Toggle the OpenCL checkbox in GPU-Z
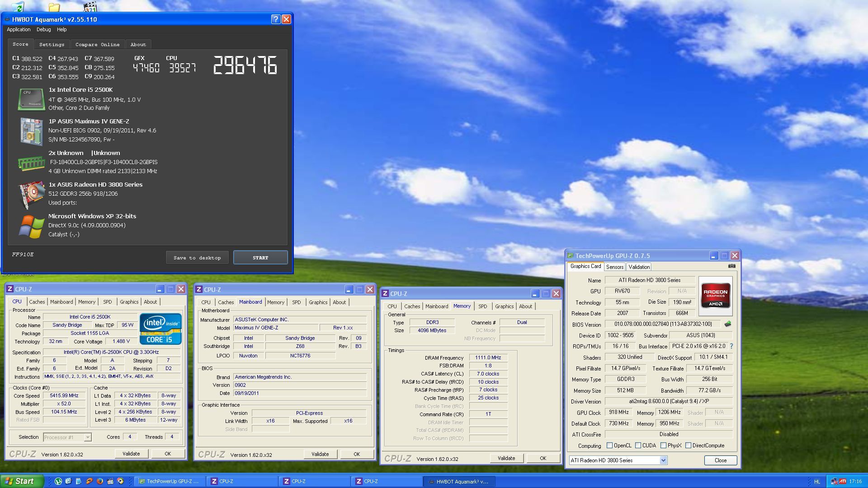The height and width of the screenshot is (488, 868). [609, 446]
